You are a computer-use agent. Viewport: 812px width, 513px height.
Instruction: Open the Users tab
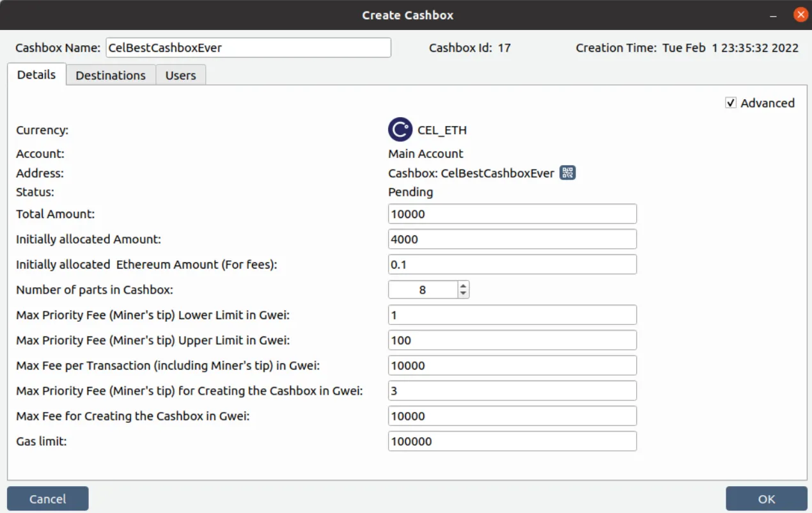coord(180,75)
